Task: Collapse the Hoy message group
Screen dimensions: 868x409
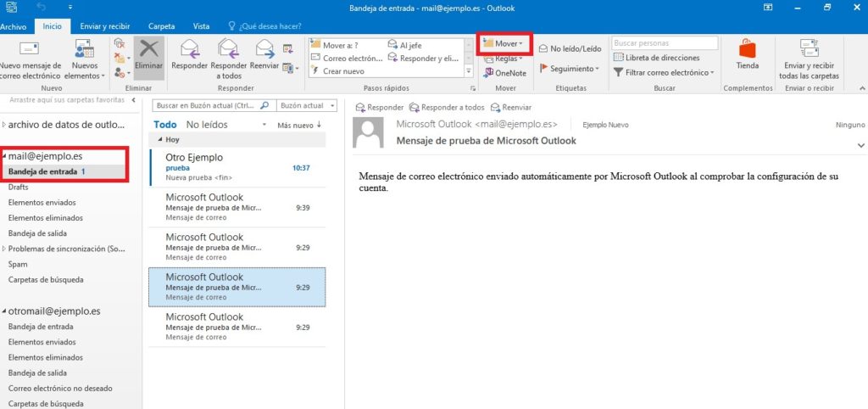Action: tap(160, 140)
